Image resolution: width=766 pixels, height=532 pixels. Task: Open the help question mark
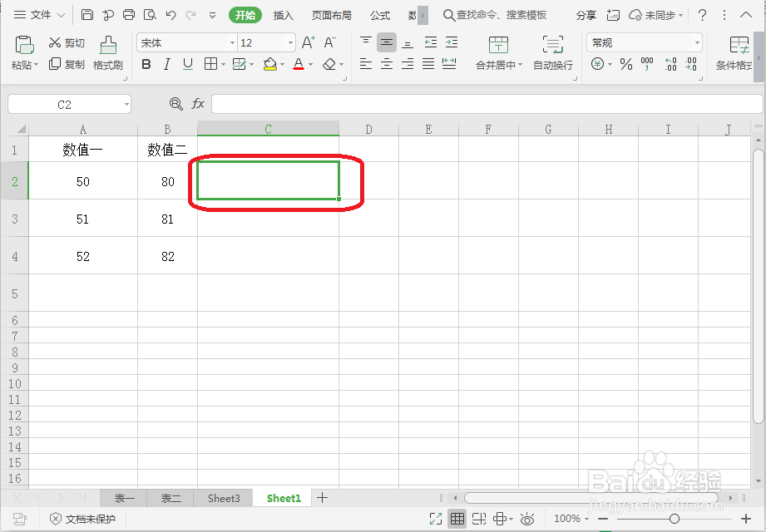click(702, 15)
